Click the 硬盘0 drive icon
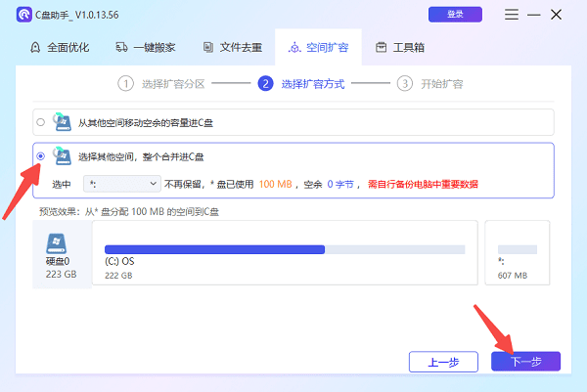The image size is (587, 392). [57, 243]
